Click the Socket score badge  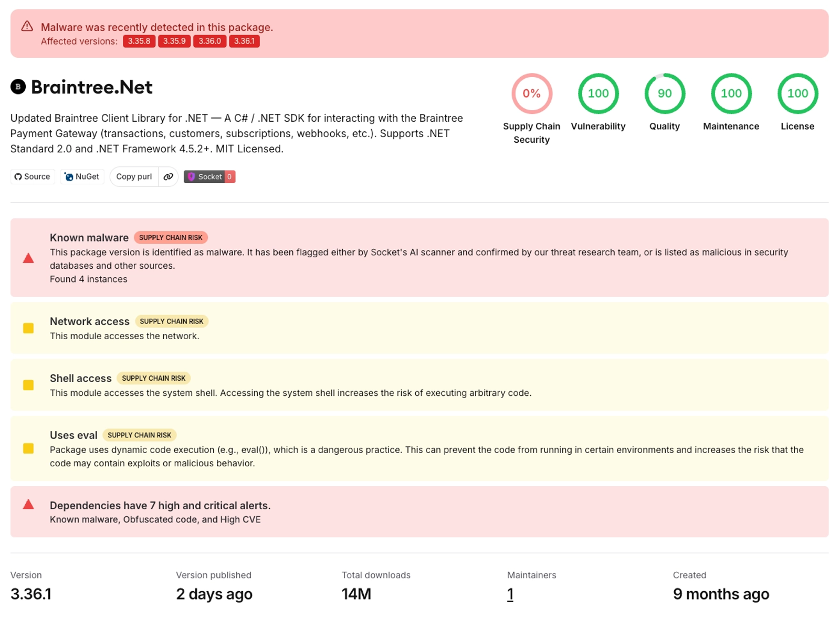pyautogui.click(x=209, y=176)
